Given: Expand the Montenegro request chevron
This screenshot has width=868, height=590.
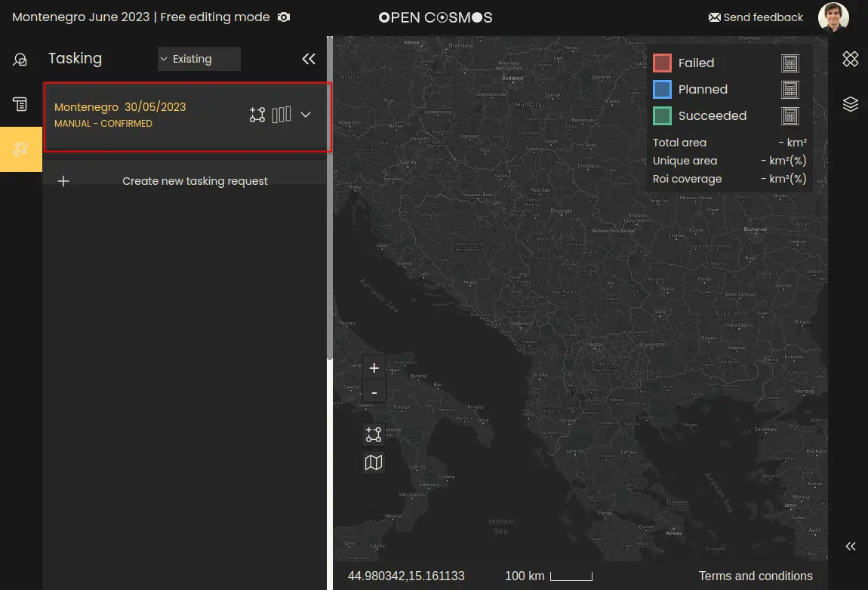Looking at the screenshot, I should [x=306, y=115].
